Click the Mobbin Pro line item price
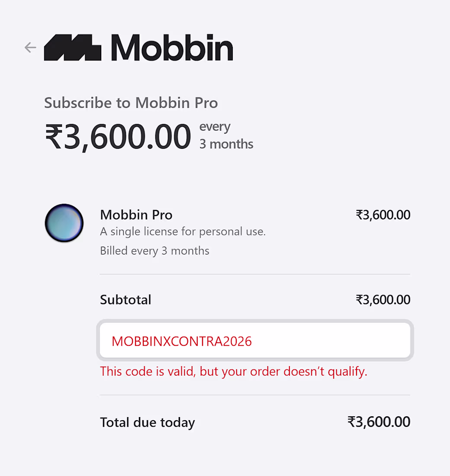 383,215
